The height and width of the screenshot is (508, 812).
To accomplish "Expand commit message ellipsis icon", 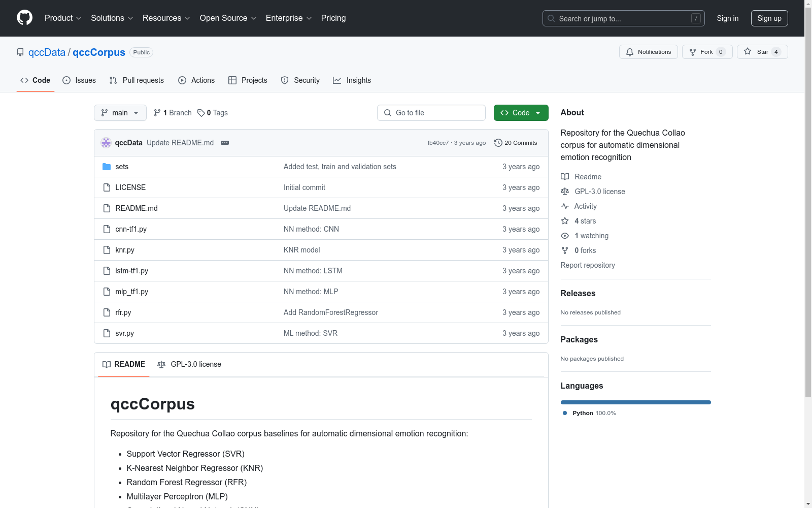I will coord(225,143).
